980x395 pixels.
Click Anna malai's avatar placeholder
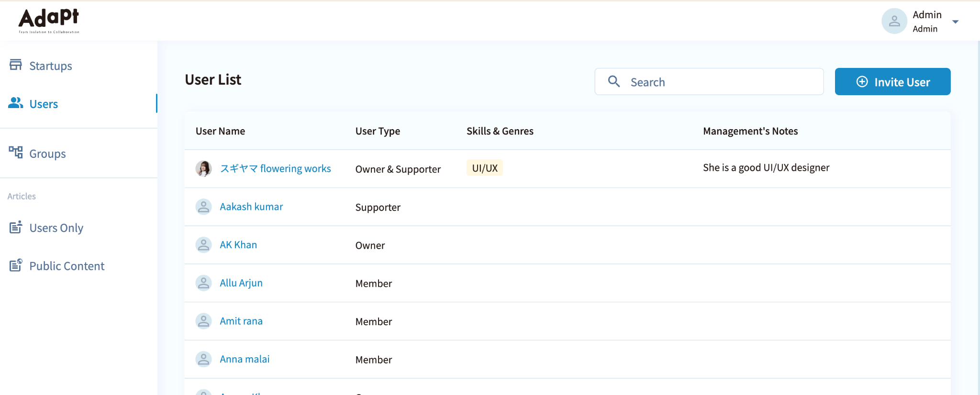click(203, 359)
